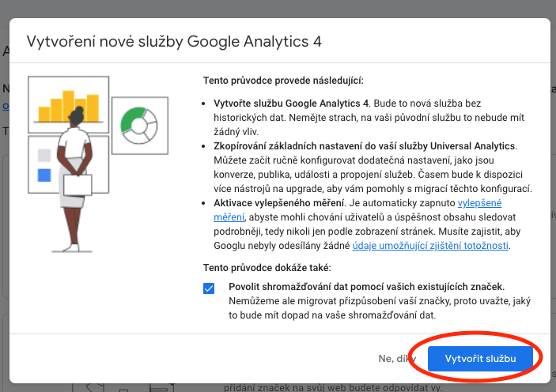Click the label 'Povolit shromažďování dat pomocí vašich existujících značek'

[x=366, y=286]
